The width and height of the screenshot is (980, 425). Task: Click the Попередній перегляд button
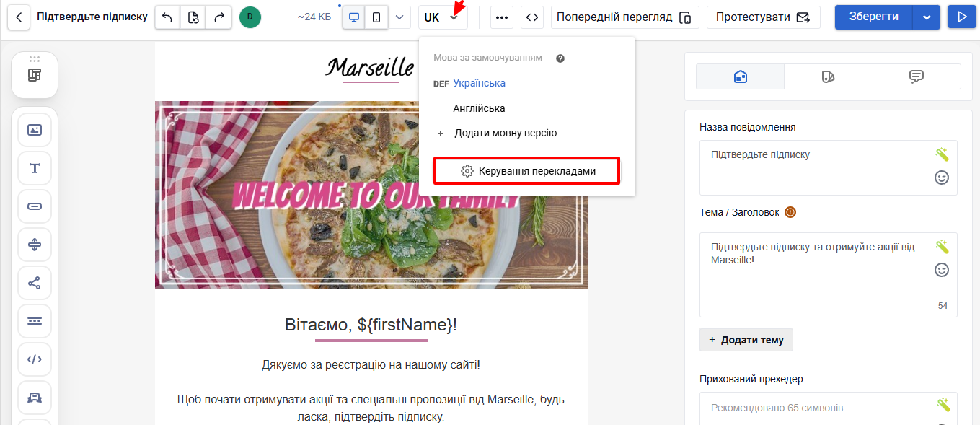[x=625, y=17]
